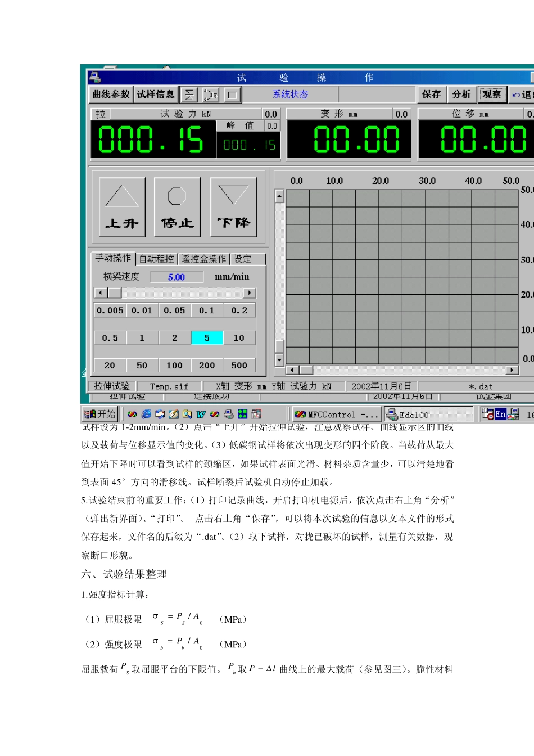534x756 pixels.
Task: Set crosshead speed preset 200
Action: pos(207,366)
